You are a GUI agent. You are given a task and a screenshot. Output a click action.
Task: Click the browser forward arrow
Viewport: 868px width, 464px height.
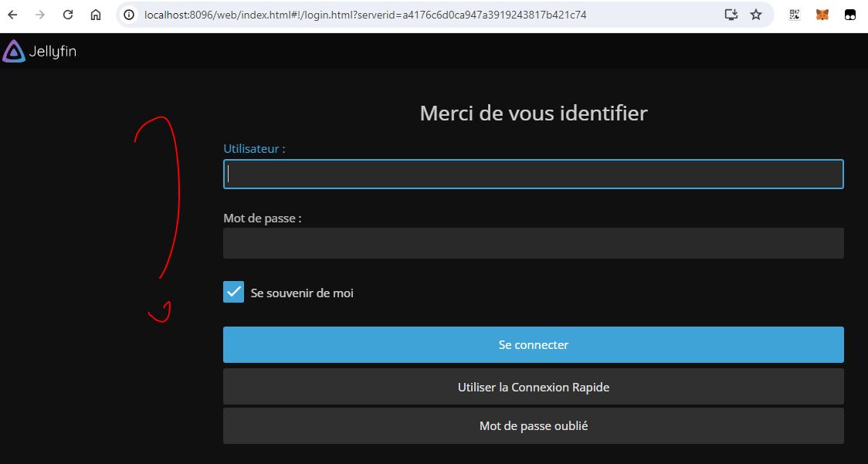[40, 15]
